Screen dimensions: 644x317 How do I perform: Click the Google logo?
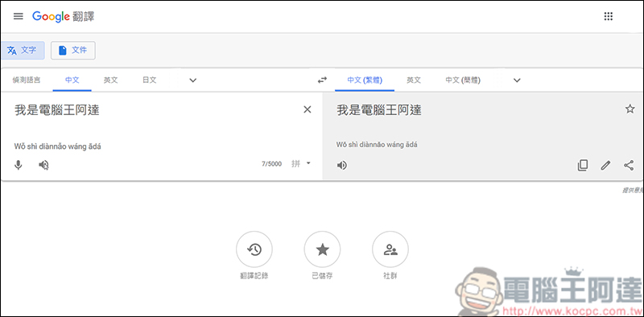click(x=51, y=16)
